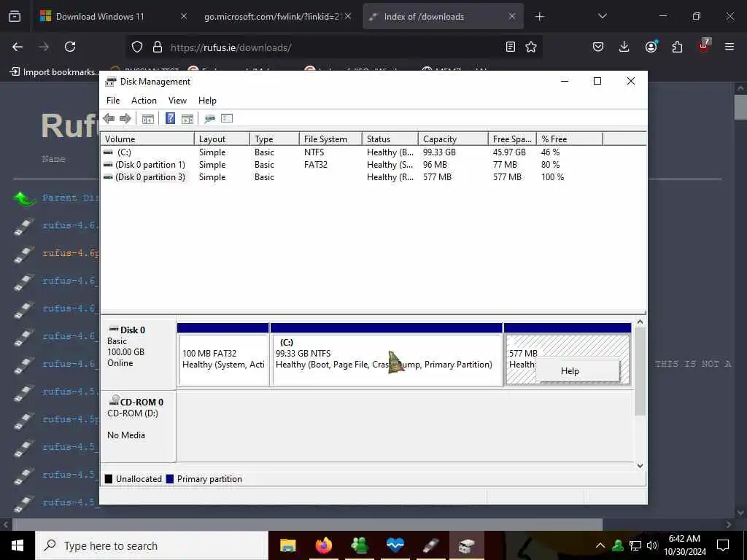Open the Action Center notification icon
This screenshot has width=747, height=560.
click(x=723, y=545)
